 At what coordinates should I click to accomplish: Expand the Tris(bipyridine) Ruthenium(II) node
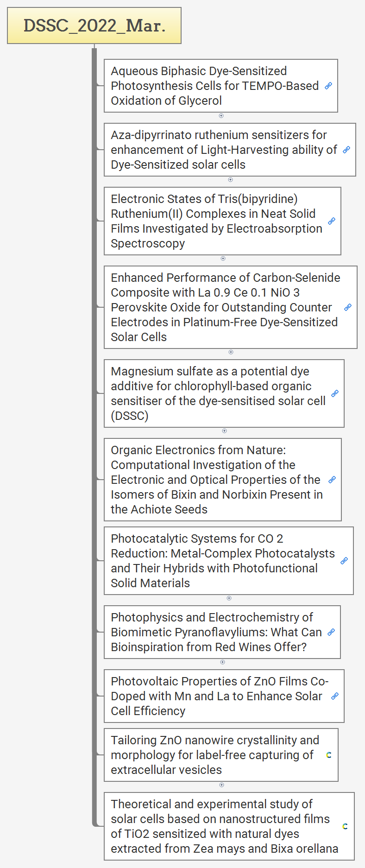[x=223, y=259]
